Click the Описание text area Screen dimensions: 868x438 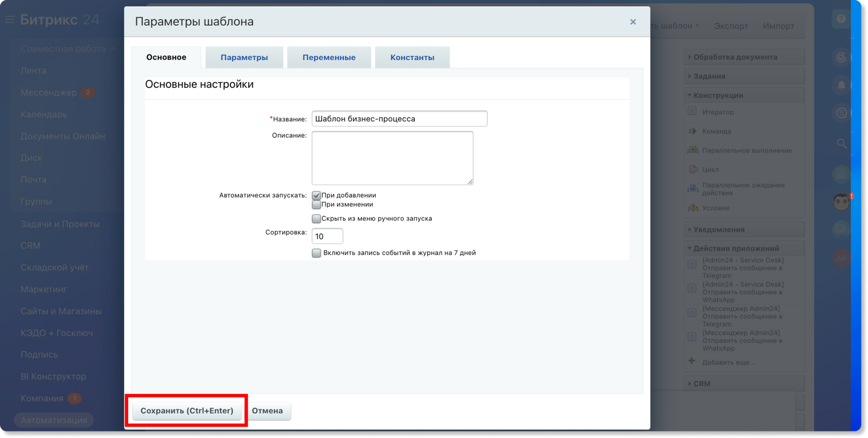click(393, 158)
